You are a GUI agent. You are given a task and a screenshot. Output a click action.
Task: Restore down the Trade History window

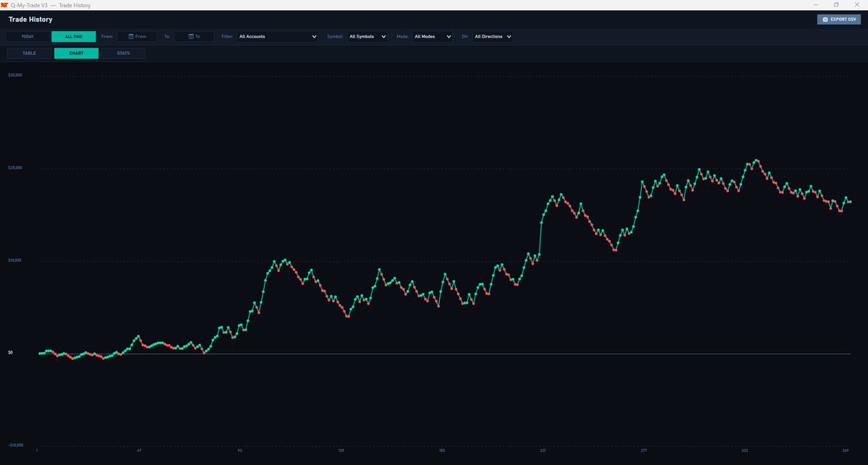point(836,4)
